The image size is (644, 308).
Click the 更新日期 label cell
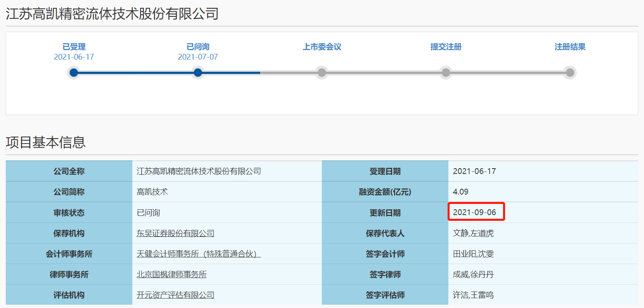[x=385, y=213]
